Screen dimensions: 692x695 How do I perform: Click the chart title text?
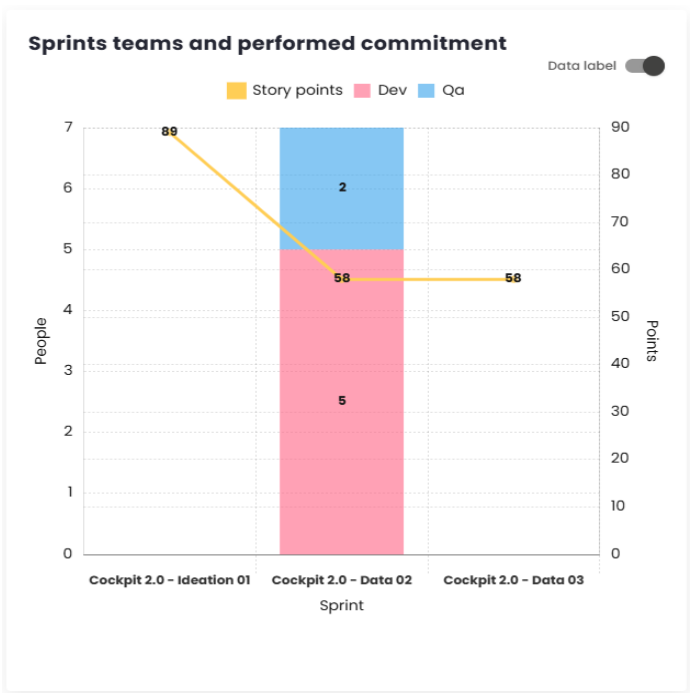point(267,44)
